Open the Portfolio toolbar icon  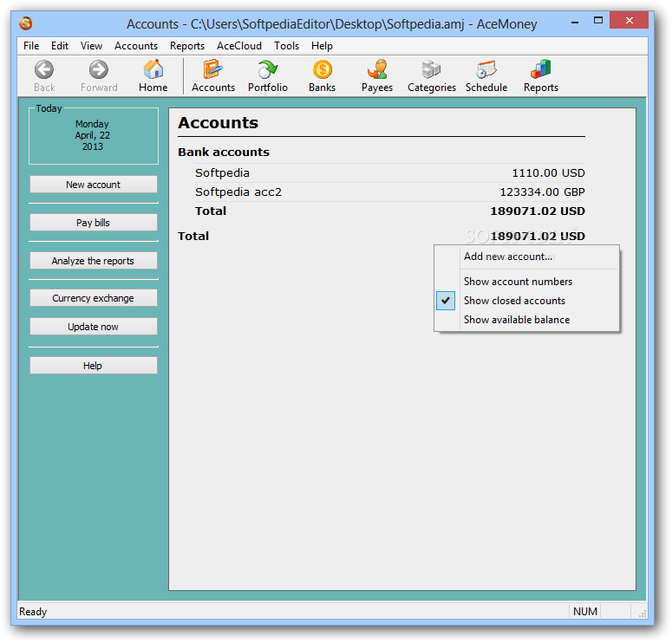pos(267,69)
